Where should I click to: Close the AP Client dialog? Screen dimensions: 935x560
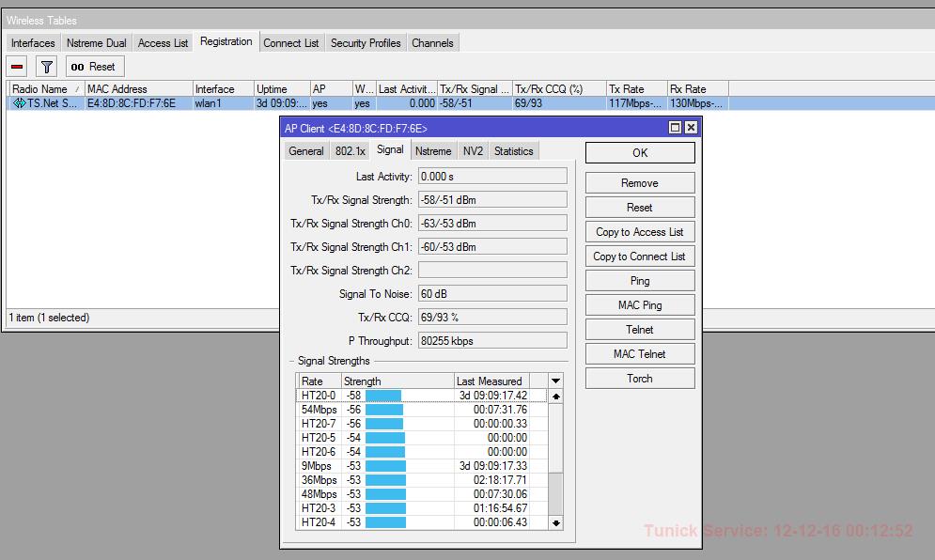click(x=691, y=127)
